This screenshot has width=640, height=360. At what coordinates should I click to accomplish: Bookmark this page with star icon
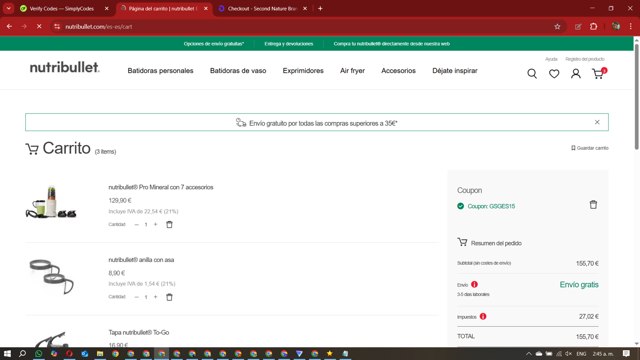(557, 27)
